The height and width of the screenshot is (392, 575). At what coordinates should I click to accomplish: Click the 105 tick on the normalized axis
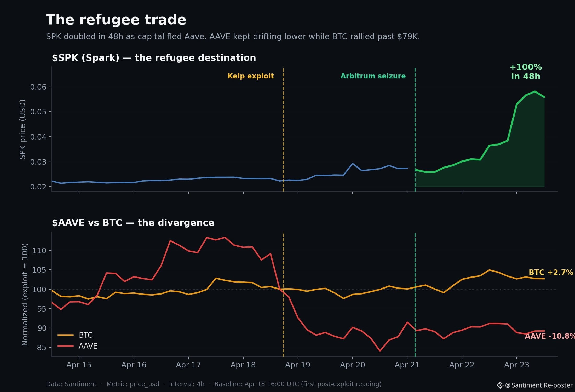tap(39, 270)
